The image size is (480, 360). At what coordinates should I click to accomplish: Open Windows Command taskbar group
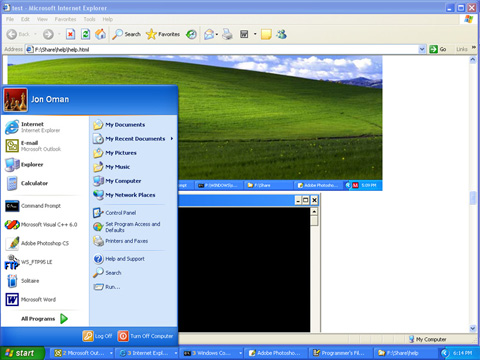pyautogui.click(x=212, y=353)
